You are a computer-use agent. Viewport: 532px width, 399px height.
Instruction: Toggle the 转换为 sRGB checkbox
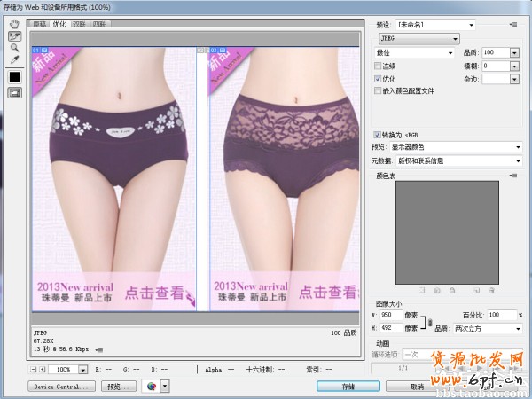(379, 135)
